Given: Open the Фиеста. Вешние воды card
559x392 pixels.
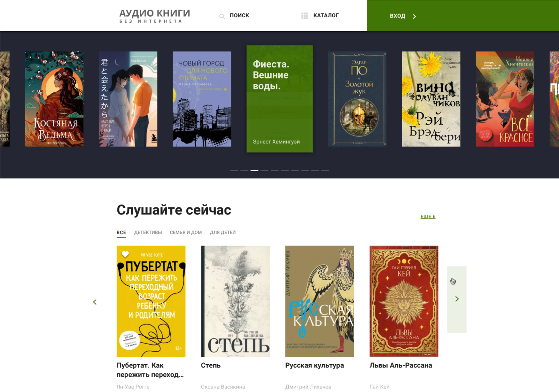Looking at the screenshot, I should click(x=280, y=99).
